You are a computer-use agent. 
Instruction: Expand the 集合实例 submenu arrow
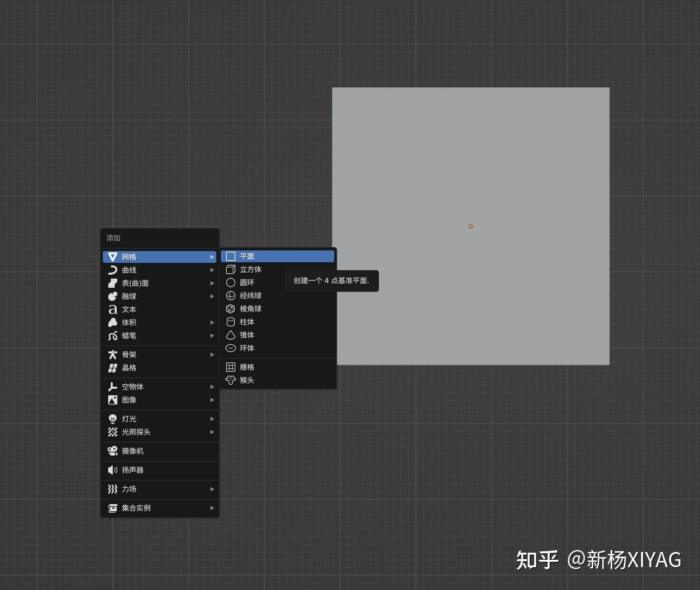click(212, 508)
